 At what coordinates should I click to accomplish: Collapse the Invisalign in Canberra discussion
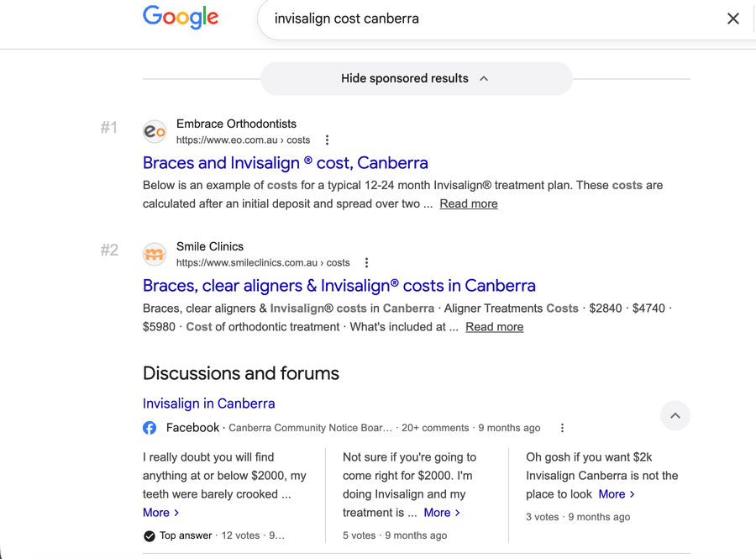(x=675, y=416)
